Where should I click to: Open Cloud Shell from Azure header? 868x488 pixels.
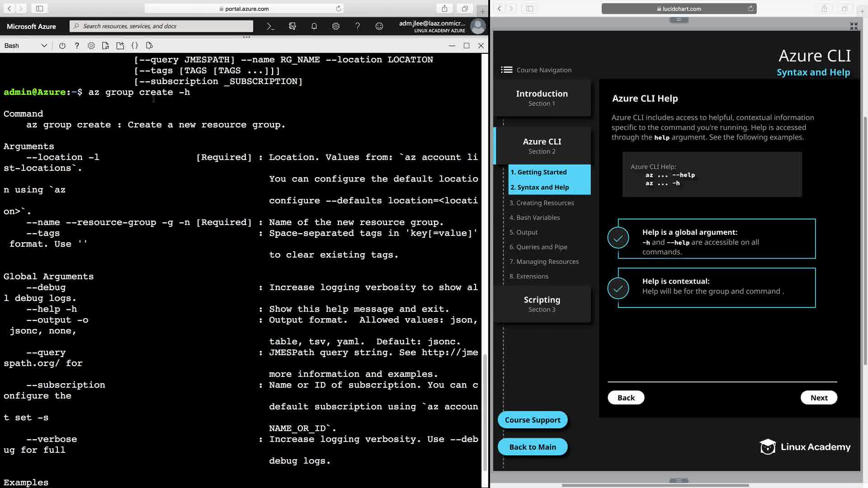click(x=270, y=26)
